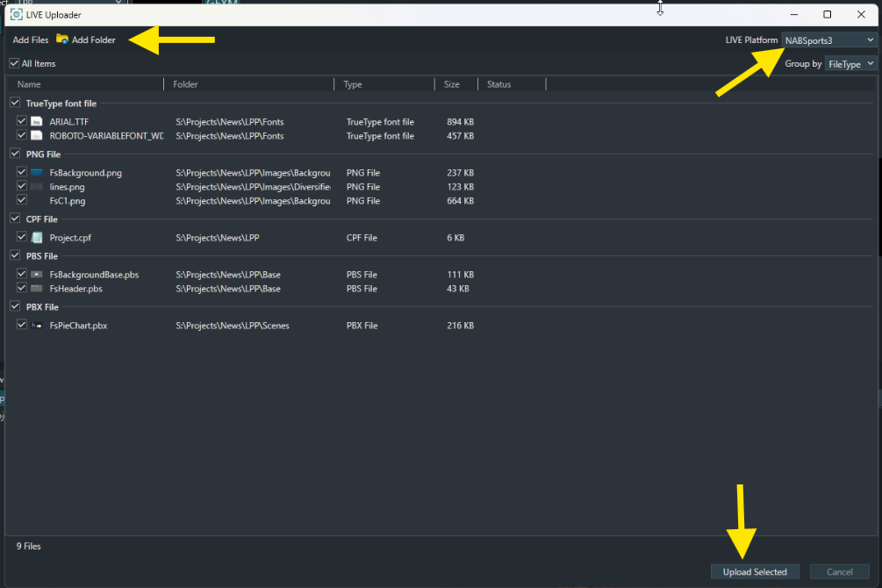Toggle the TrueType font file group checkbox
Image resolution: width=882 pixels, height=588 pixels.
(x=15, y=104)
